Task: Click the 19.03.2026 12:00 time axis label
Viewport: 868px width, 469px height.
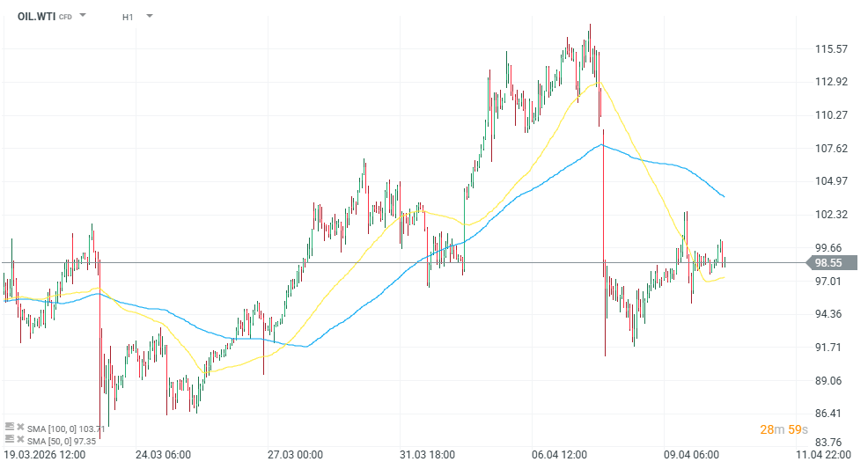Action: tap(44, 455)
